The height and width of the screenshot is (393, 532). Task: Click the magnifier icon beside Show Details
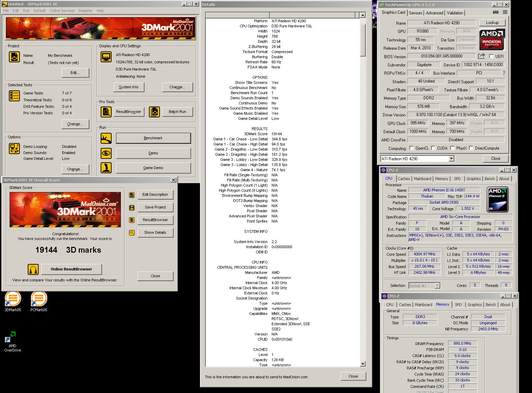pos(131,233)
